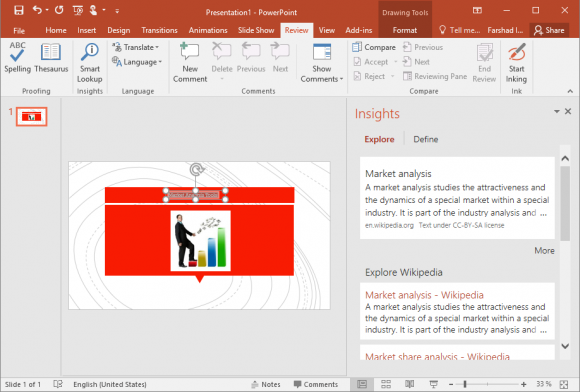Image resolution: width=580 pixels, height=392 pixels.
Task: Undo the last action
Action: [37, 10]
